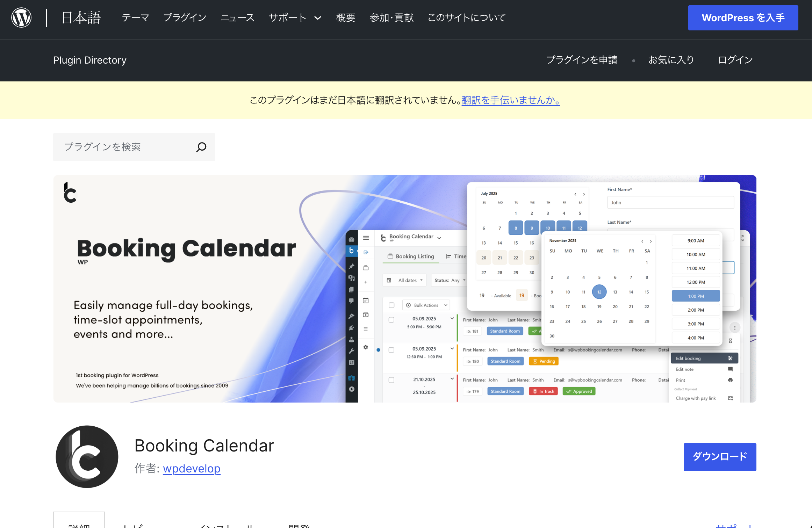Open the テーマ menu item
The width and height of the screenshot is (812, 528).
(135, 18)
